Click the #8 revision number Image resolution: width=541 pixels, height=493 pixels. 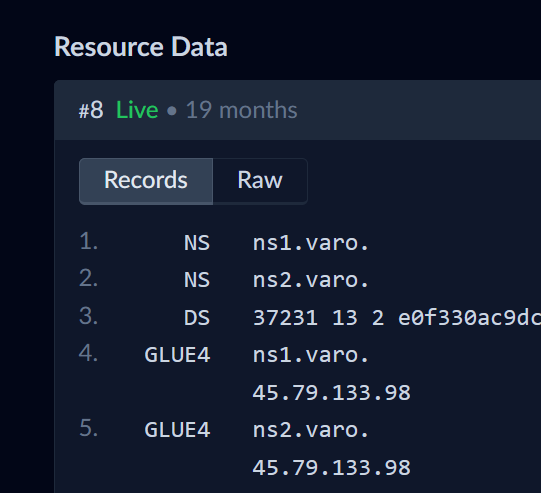91,110
